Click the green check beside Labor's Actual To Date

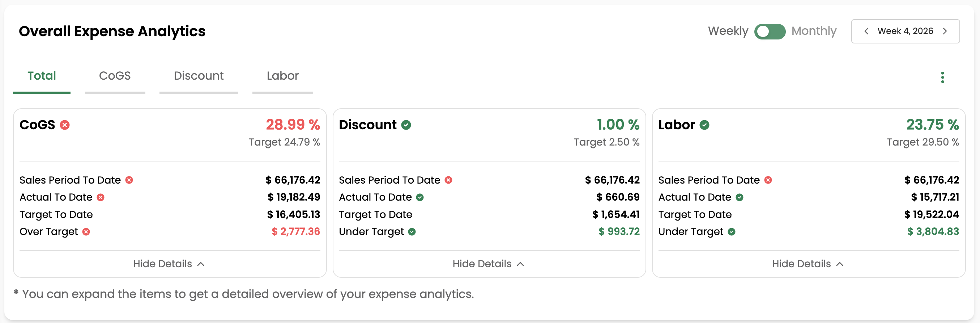tap(740, 197)
